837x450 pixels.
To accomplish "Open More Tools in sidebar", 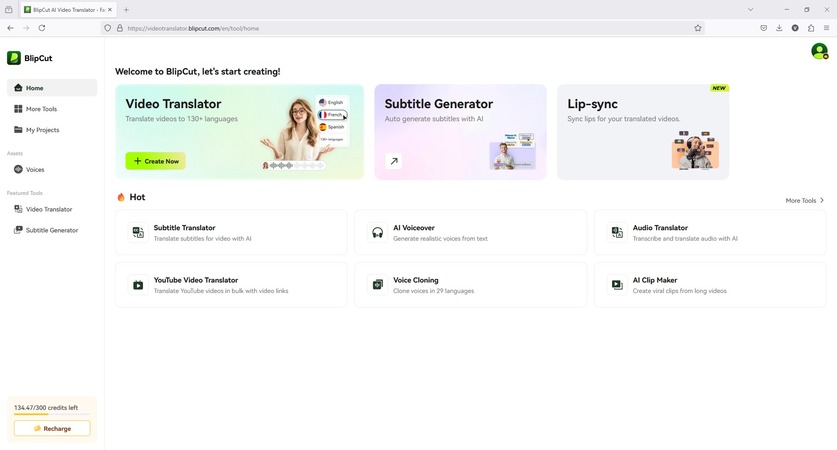I will [x=52, y=109].
